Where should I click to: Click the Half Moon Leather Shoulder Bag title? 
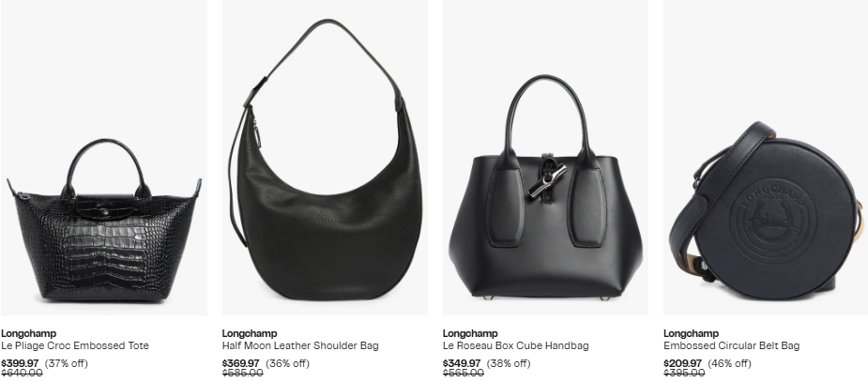coord(300,345)
